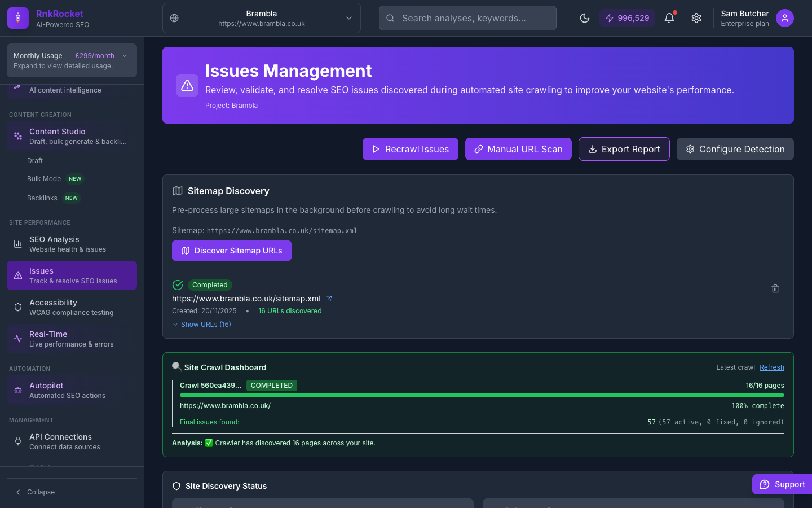Screen dimensions: 812x508
Task: Click the 16/16 pages text
Action: (x=765, y=386)
